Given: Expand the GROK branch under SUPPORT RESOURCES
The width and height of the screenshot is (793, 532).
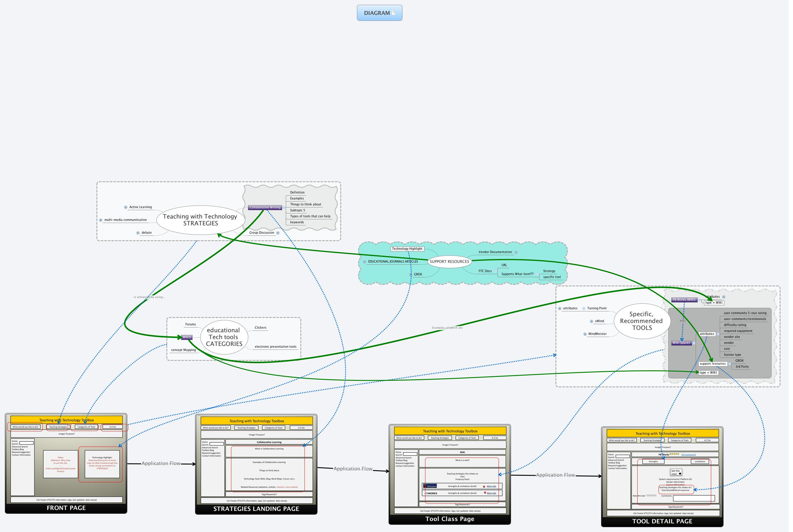Looking at the screenshot, I should [410, 274].
